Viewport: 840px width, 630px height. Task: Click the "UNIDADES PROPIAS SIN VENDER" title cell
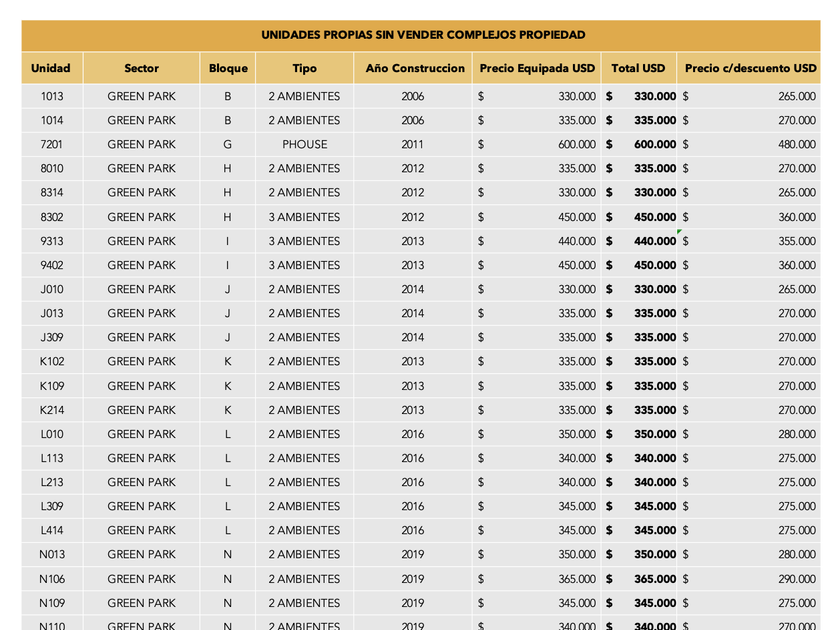[x=422, y=35]
